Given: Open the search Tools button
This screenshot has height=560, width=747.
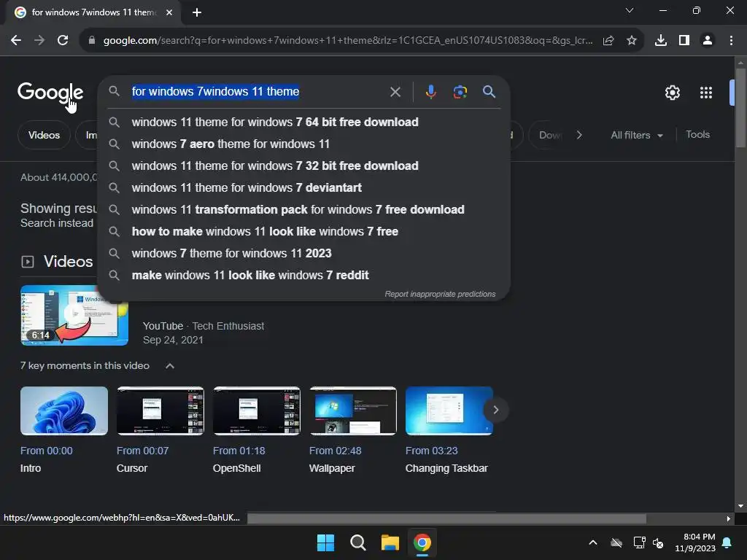Looking at the screenshot, I should click(x=697, y=135).
